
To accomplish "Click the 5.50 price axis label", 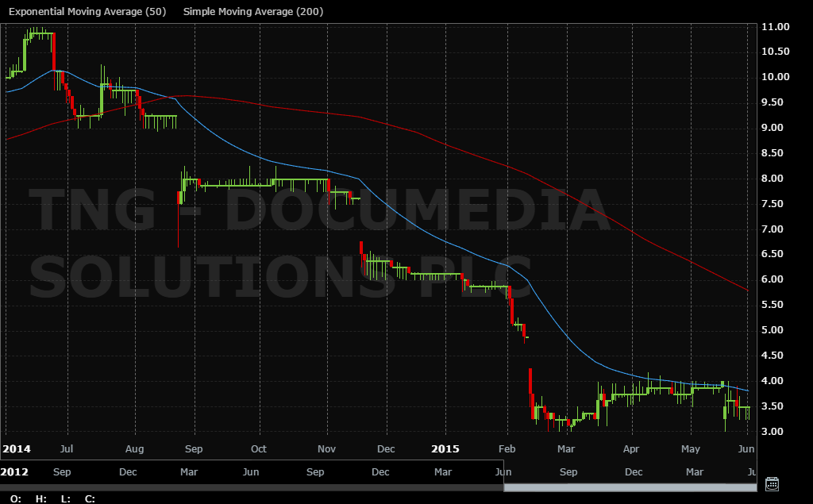I will (x=775, y=305).
